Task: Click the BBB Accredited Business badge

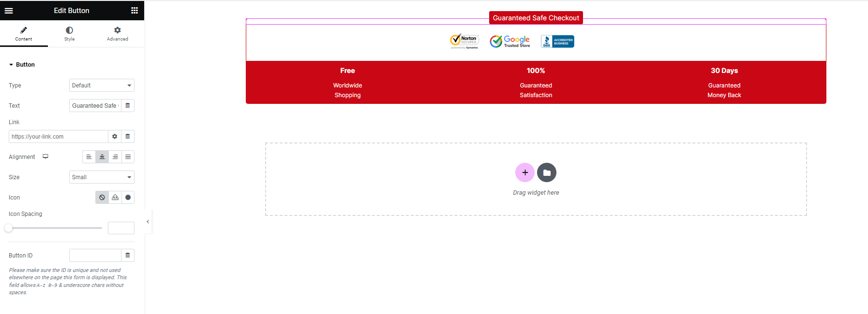Action: pyautogui.click(x=557, y=42)
